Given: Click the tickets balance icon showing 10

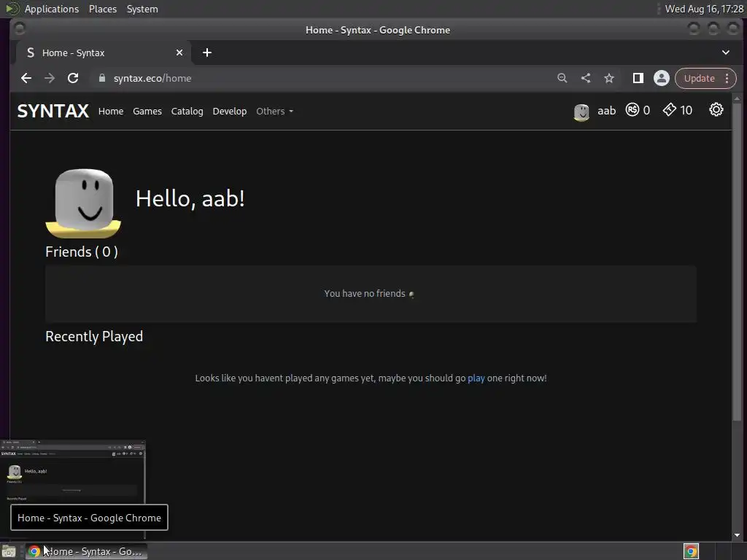Looking at the screenshot, I should click(670, 110).
